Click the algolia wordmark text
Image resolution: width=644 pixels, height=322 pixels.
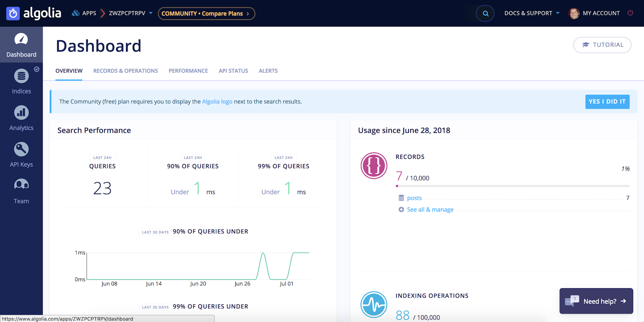tap(42, 13)
